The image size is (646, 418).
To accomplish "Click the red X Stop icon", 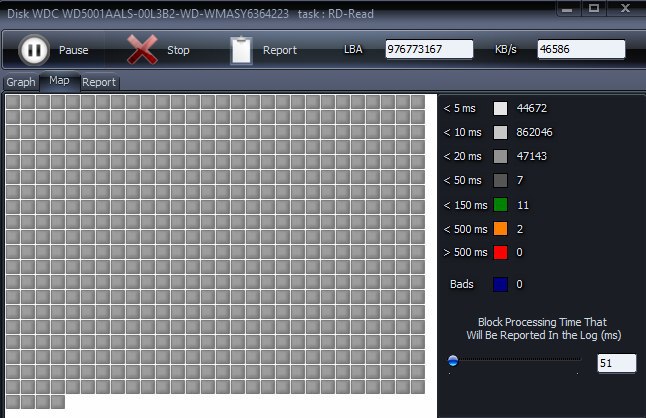I will pyautogui.click(x=142, y=49).
